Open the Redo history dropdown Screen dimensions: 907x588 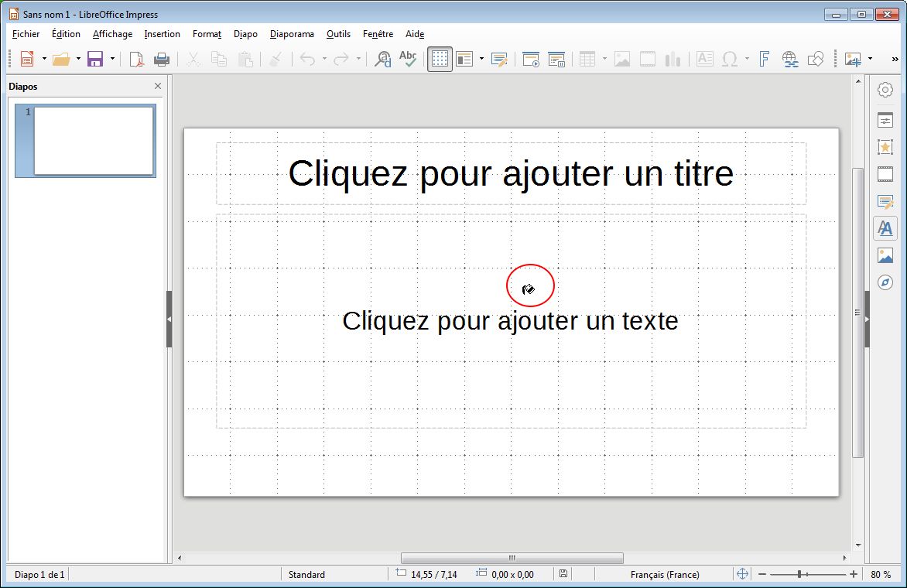click(x=358, y=59)
